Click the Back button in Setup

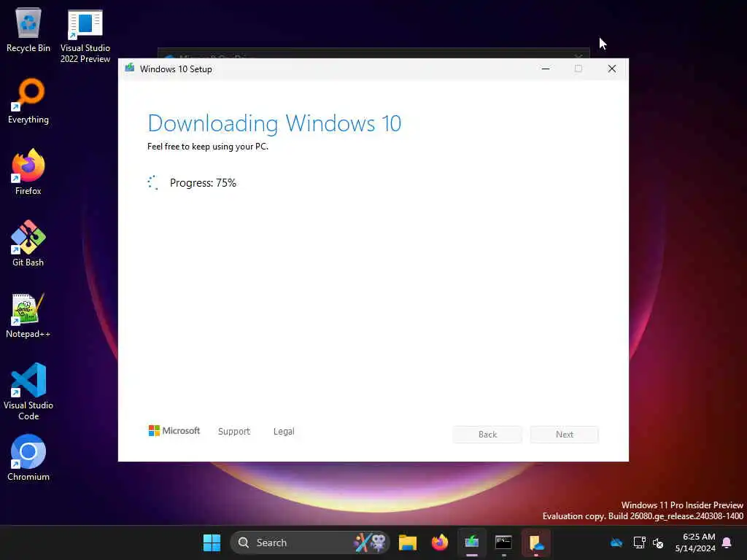click(487, 435)
